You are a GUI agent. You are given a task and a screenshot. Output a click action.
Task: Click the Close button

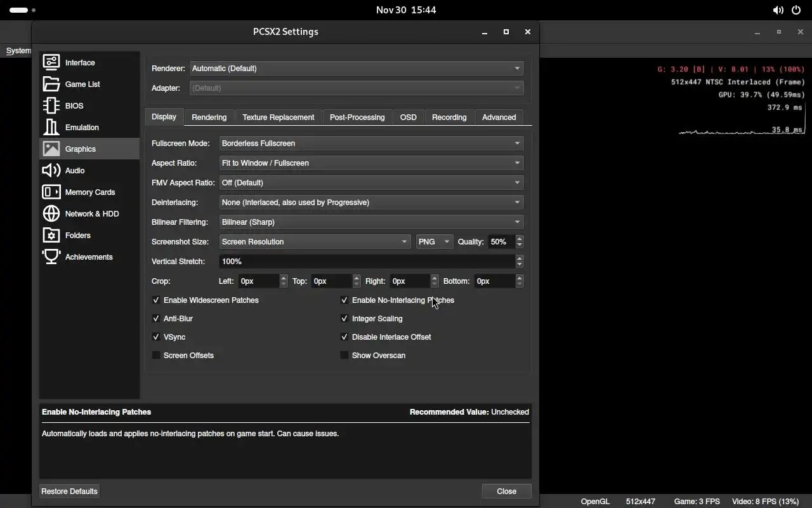click(x=506, y=491)
